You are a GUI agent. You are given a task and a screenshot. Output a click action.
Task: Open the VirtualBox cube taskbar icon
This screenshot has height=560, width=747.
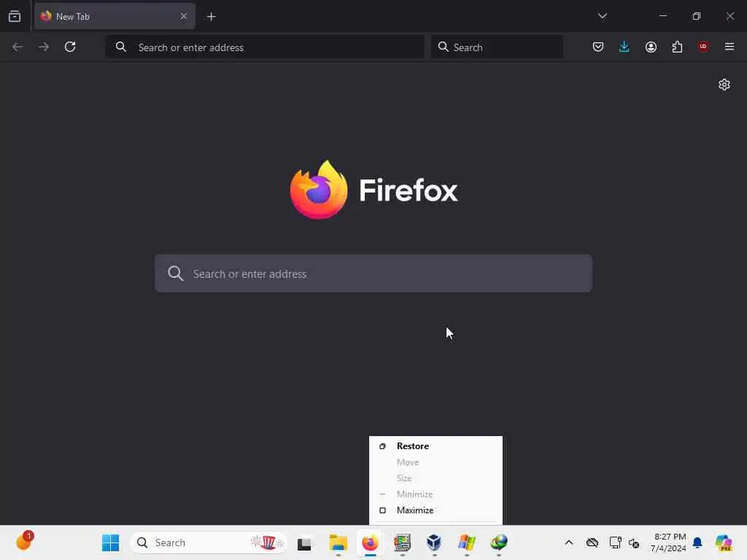click(x=434, y=542)
